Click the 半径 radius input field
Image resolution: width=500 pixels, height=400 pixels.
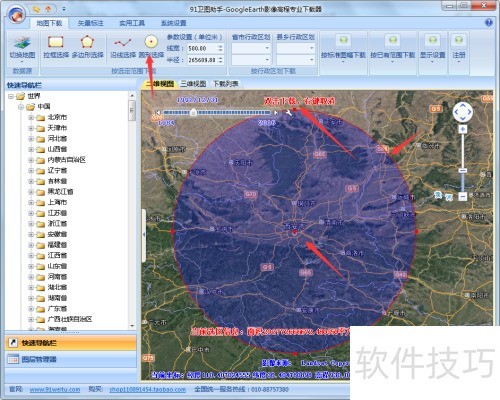pos(202,60)
